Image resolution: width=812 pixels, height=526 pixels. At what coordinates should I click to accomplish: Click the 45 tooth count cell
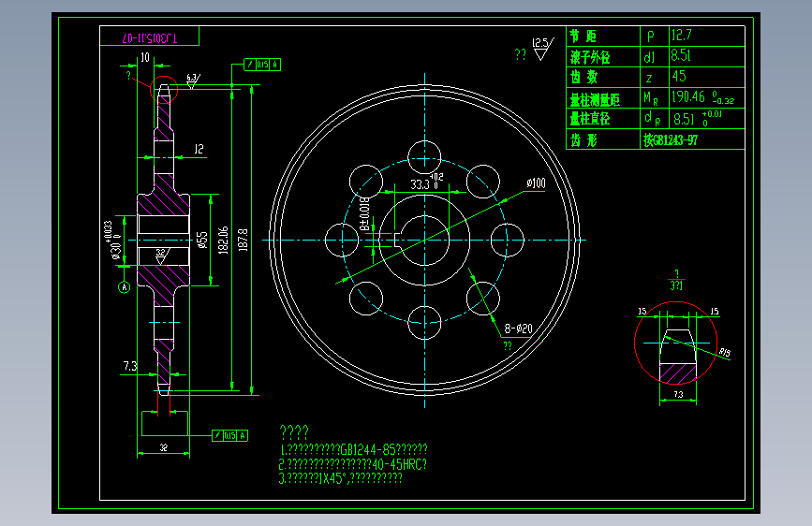[707, 77]
